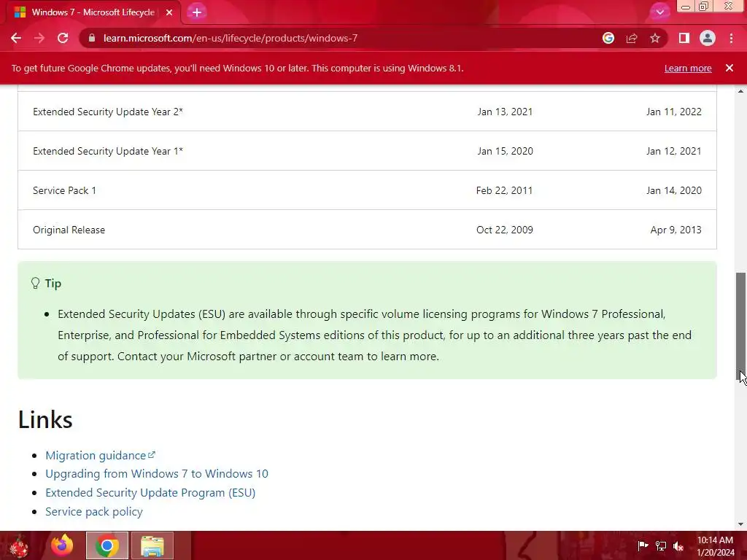
Task: Click the 'Service Pack 1' cell
Action: click(64, 190)
